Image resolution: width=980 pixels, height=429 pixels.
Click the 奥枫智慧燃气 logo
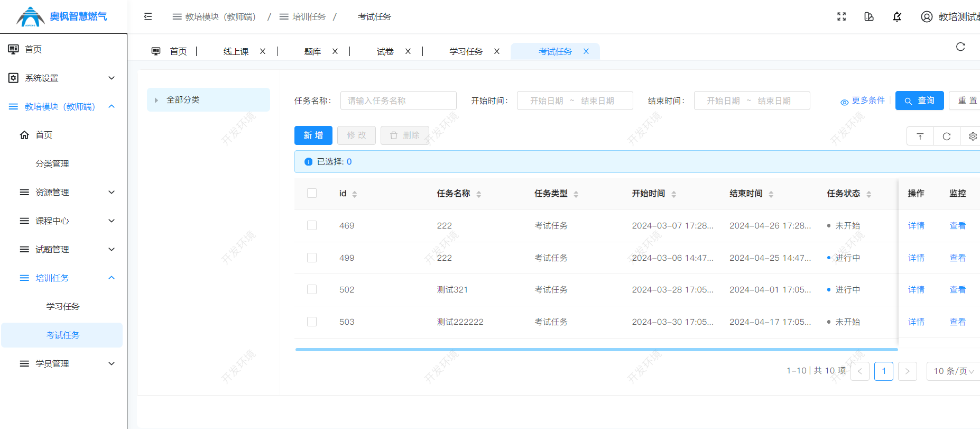pyautogui.click(x=61, y=16)
